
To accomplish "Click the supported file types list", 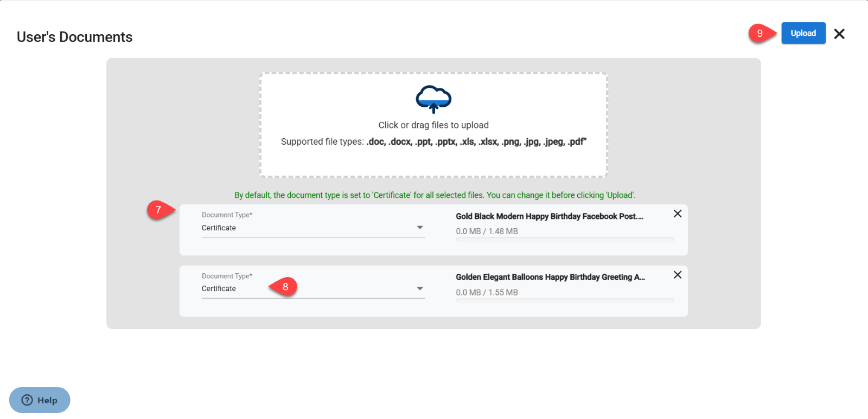I will [x=476, y=142].
